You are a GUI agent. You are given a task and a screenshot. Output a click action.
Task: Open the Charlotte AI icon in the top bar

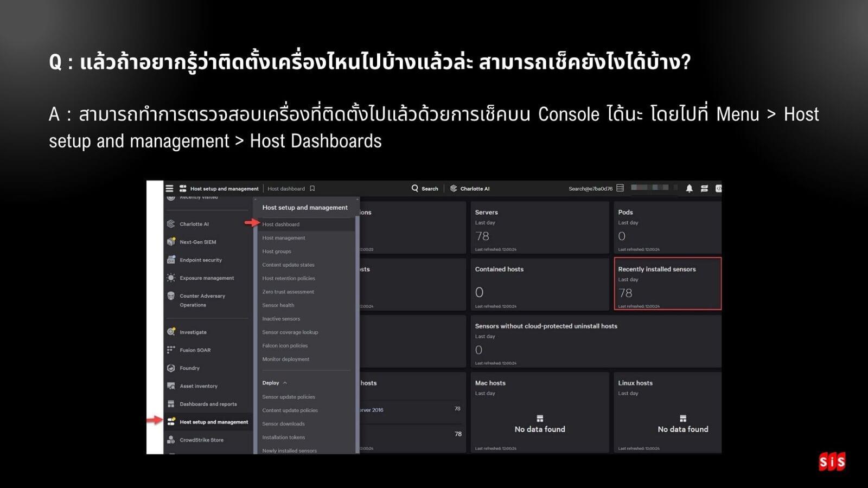(x=454, y=189)
